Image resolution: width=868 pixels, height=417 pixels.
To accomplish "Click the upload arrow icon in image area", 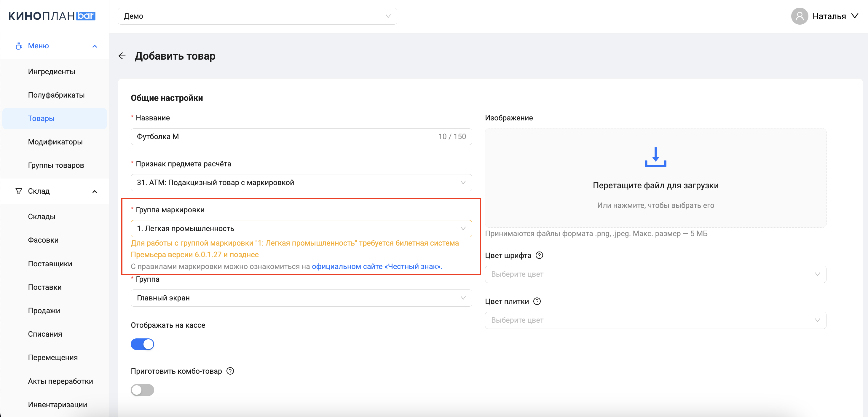I will coord(655,157).
